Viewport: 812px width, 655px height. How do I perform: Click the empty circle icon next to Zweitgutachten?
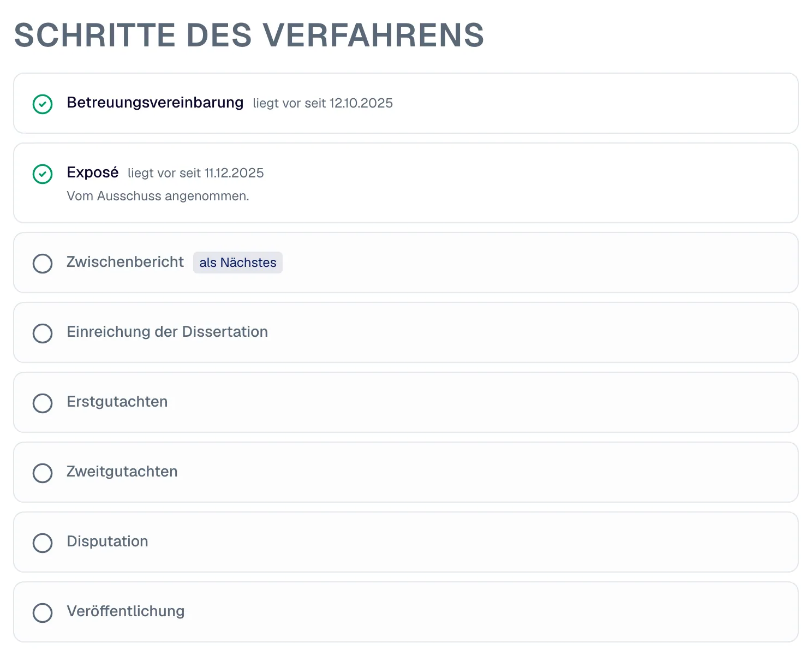[43, 473]
